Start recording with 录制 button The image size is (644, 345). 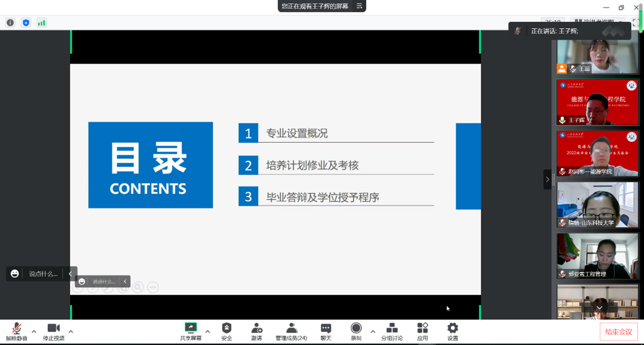(x=356, y=331)
